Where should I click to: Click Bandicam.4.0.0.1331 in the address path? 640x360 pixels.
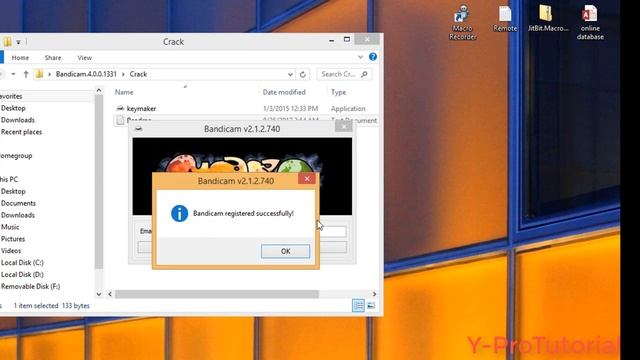(x=86, y=74)
